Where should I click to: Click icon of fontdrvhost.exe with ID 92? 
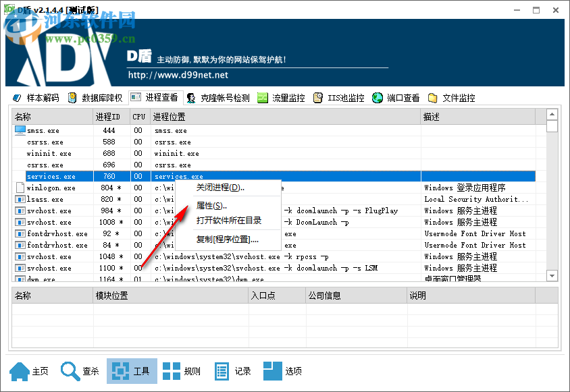click(20, 233)
